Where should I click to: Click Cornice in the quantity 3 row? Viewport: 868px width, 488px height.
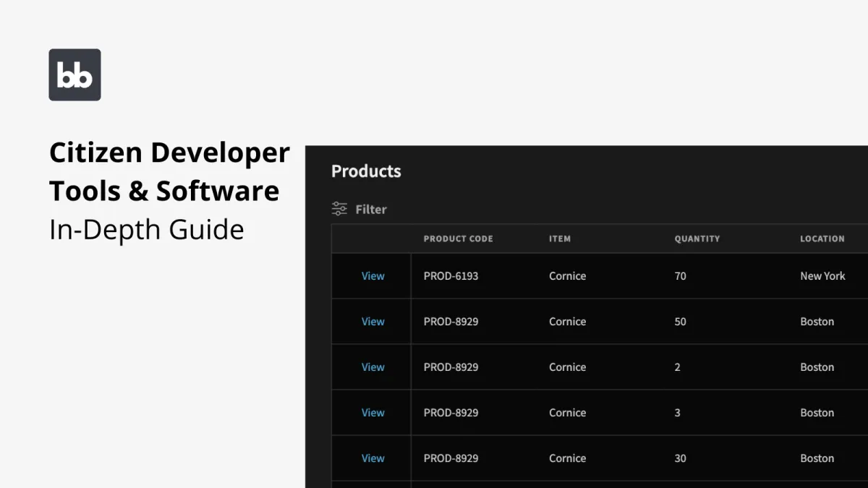coord(568,412)
